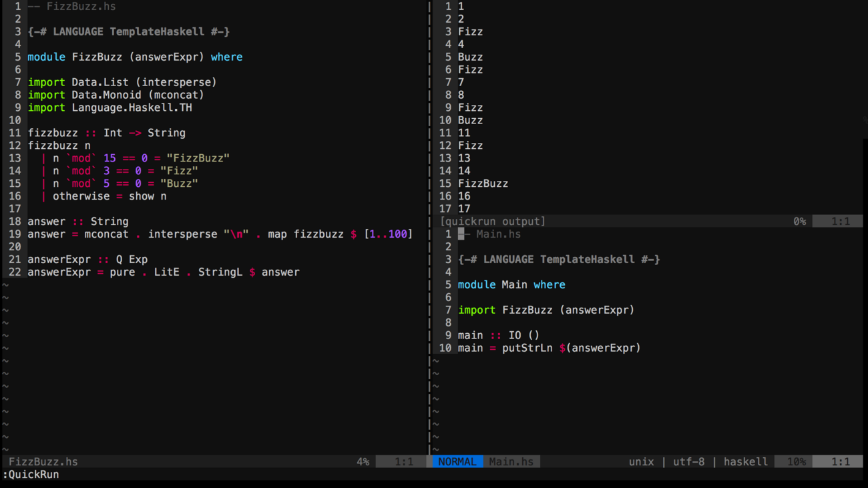Select the Main.hs label in the status line

(x=511, y=461)
